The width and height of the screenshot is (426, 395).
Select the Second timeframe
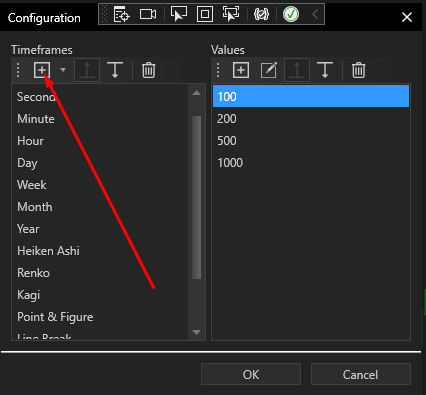(x=100, y=97)
